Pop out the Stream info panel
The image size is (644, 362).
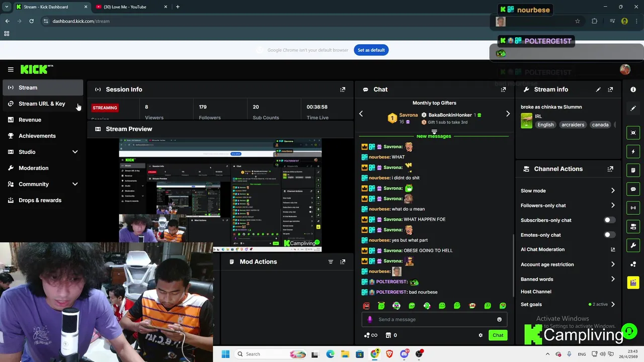pos(610,89)
